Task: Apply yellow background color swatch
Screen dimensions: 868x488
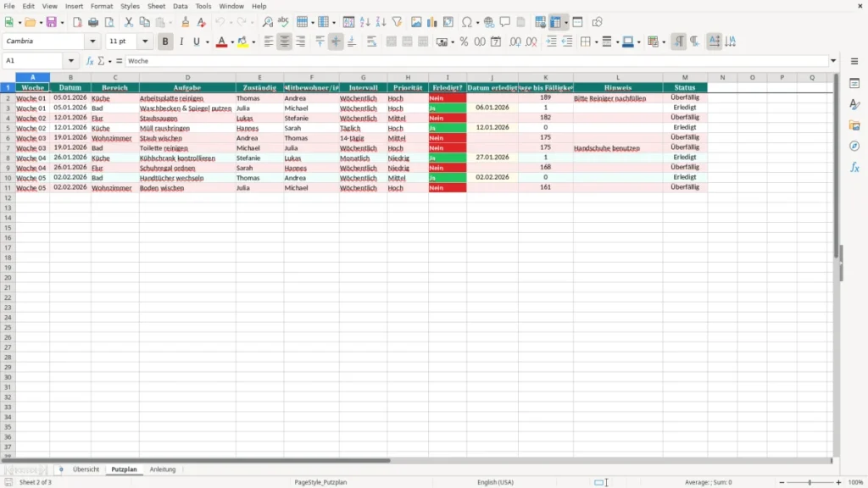Action: click(242, 42)
